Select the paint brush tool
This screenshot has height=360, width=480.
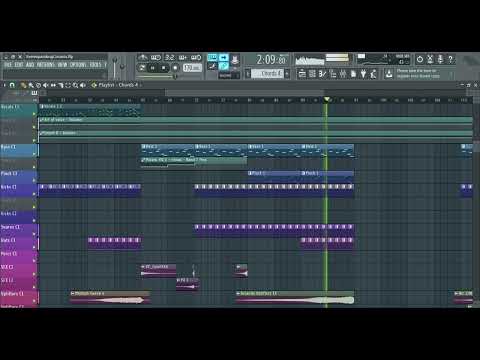click(x=30, y=85)
